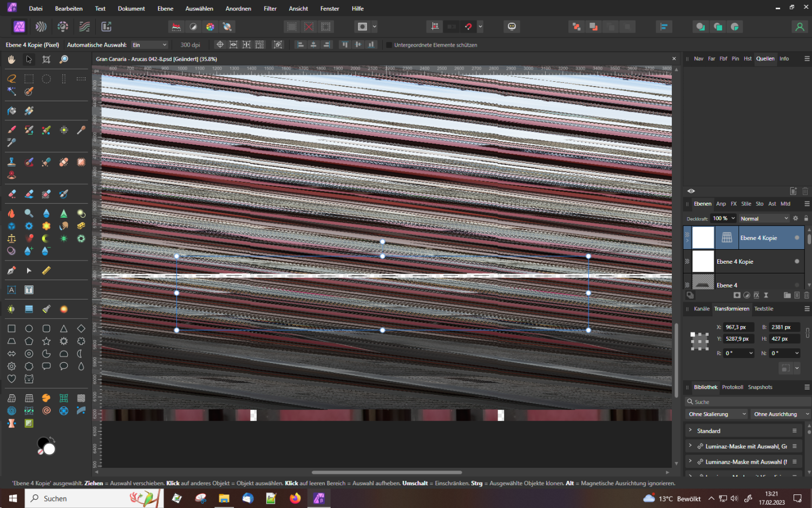The width and height of the screenshot is (812, 508).
Task: Toggle the snapping magnet in the toolbar
Action: [468, 26]
